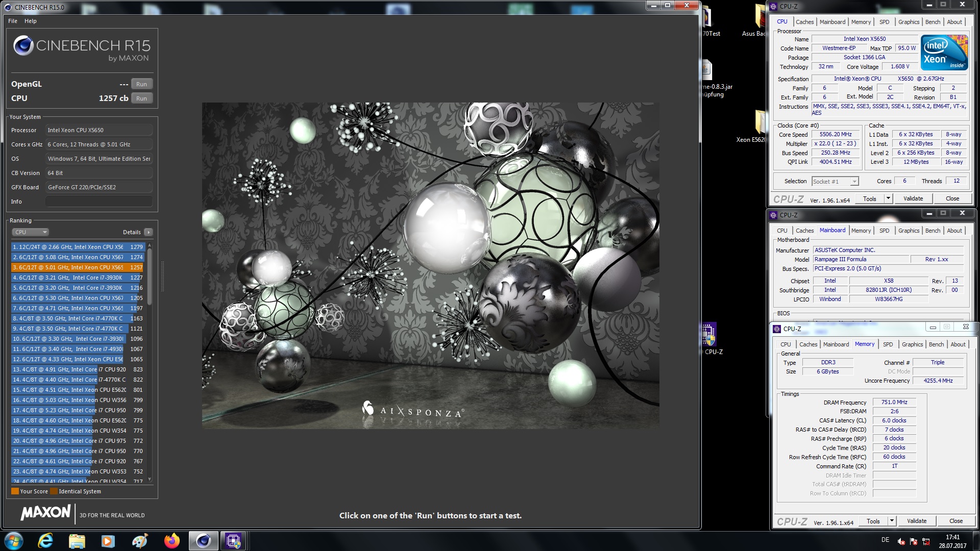
Task: Open Bench tab in Memory CPU-Z window
Action: (x=936, y=344)
